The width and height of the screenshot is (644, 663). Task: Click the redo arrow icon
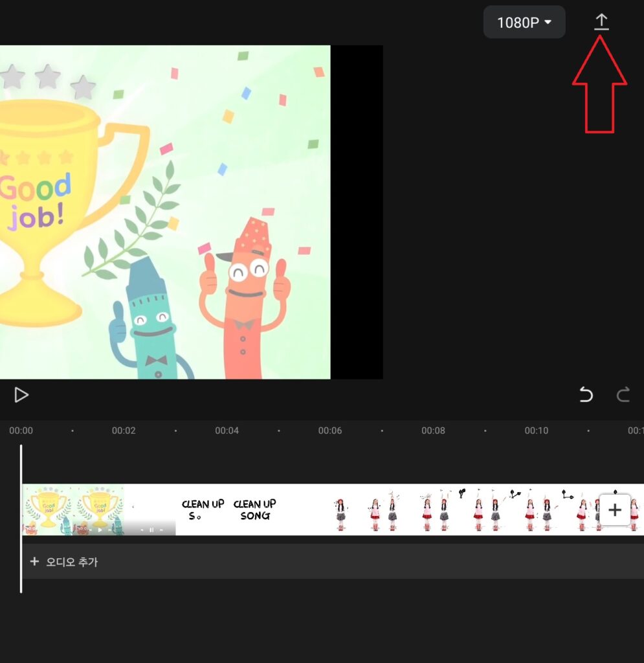pyautogui.click(x=623, y=394)
